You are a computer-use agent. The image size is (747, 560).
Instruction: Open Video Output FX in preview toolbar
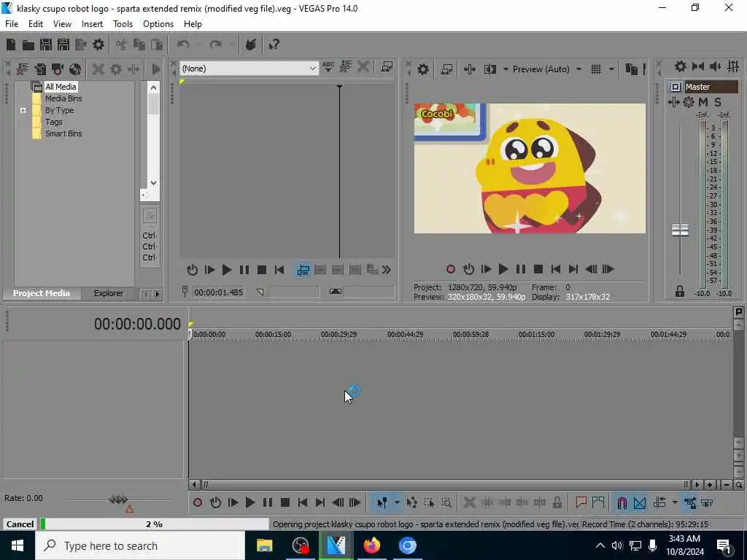[x=470, y=69]
